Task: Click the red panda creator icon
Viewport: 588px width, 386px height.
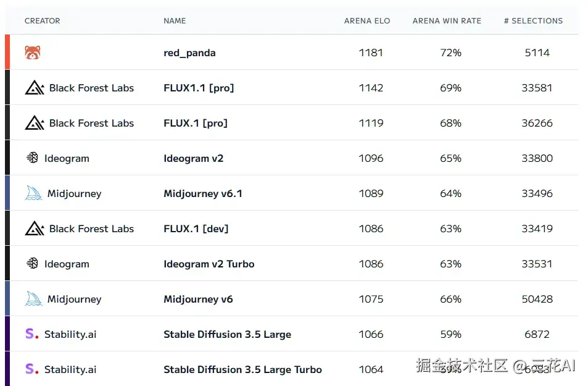Action: tap(33, 52)
